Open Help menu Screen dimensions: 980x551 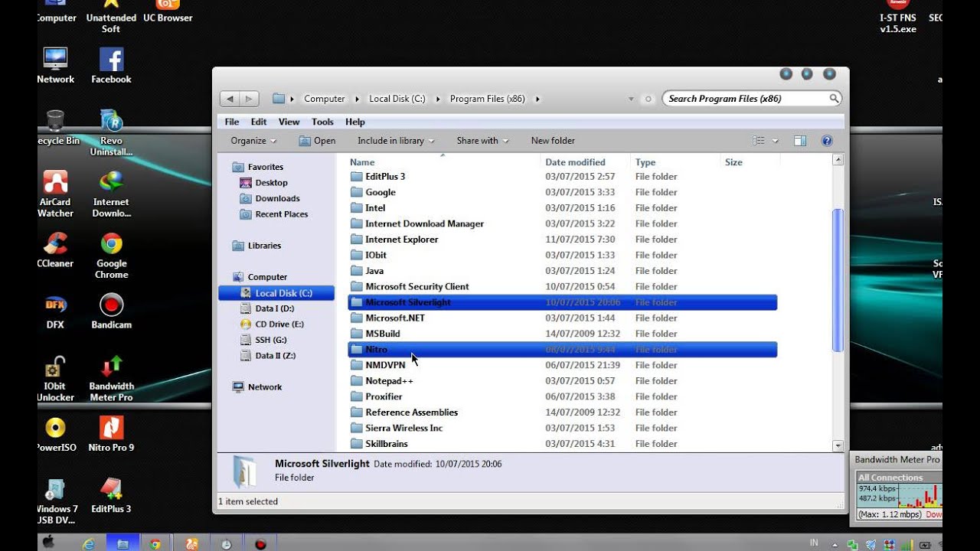[355, 122]
